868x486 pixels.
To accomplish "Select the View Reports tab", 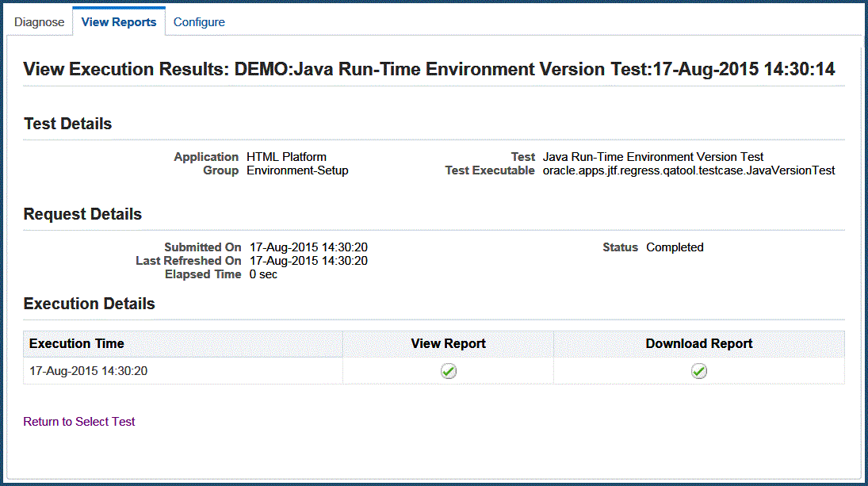I will click(x=119, y=22).
